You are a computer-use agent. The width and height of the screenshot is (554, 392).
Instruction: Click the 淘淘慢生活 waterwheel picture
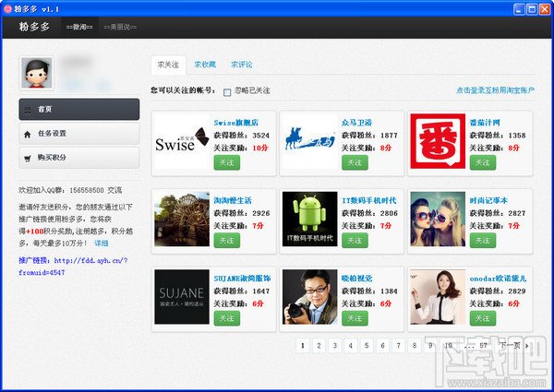182,219
